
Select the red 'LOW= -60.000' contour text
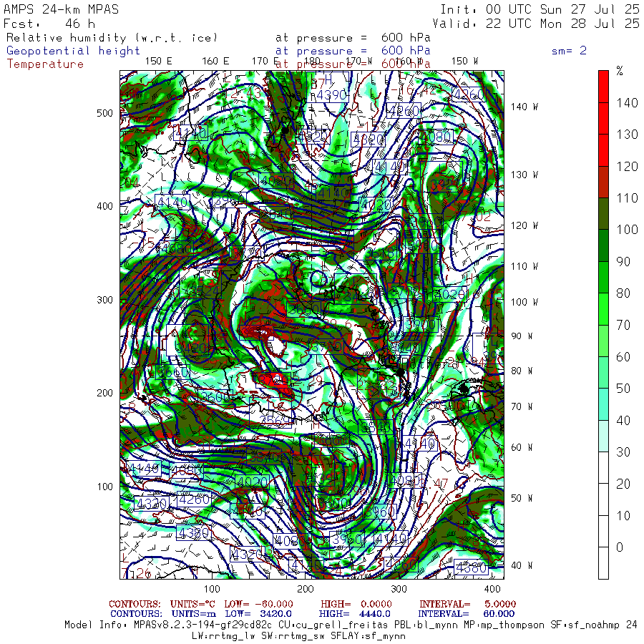258,604
